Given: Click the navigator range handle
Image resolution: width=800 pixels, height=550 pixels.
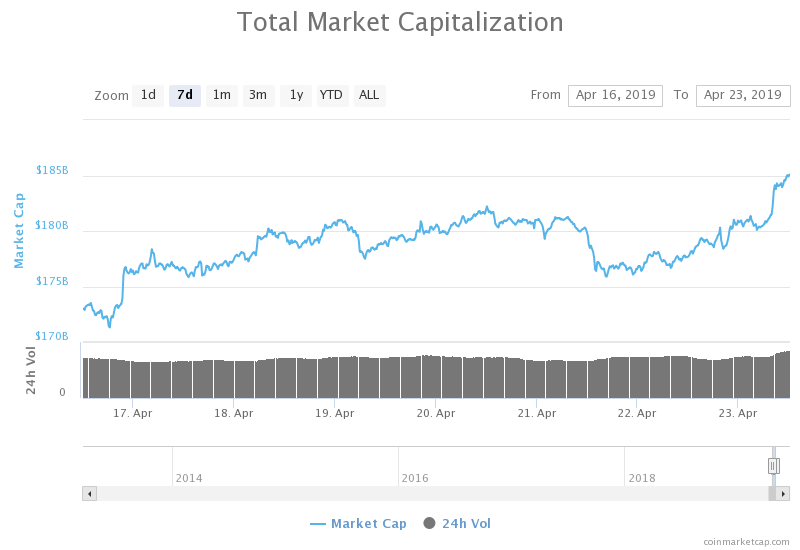Looking at the screenshot, I should click(x=773, y=466).
